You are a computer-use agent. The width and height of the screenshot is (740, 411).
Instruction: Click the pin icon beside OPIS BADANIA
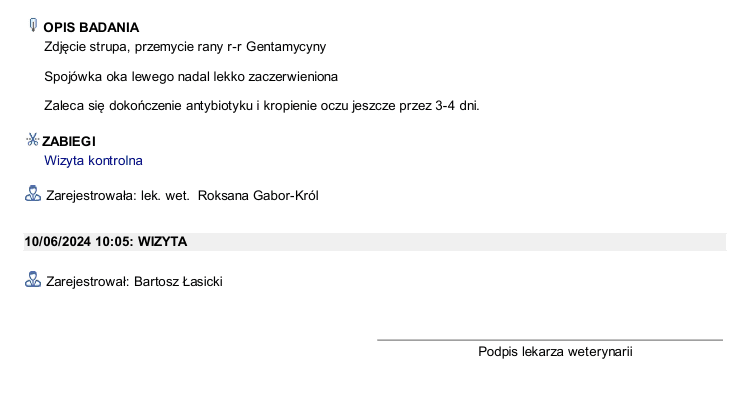(33, 25)
